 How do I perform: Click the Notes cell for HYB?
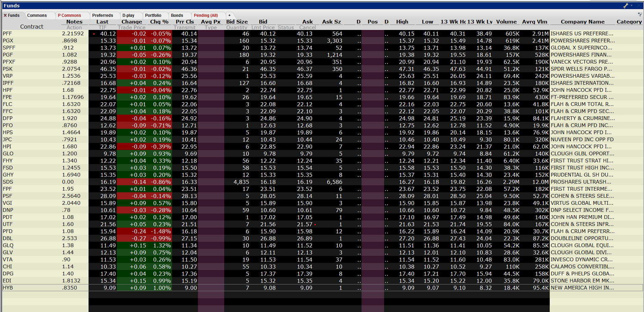[x=70, y=288]
